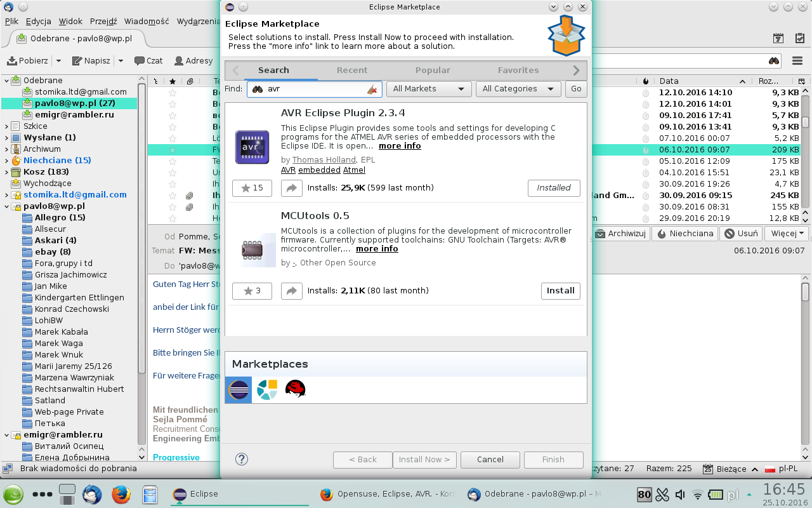Select the Eclipse marketplace icon
The image size is (812, 508).
(239, 389)
